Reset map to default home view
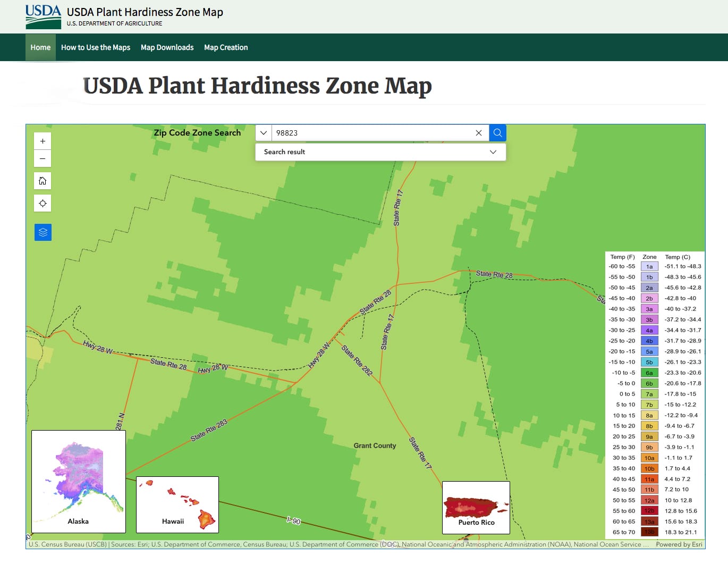The width and height of the screenshot is (728, 563). tap(43, 181)
